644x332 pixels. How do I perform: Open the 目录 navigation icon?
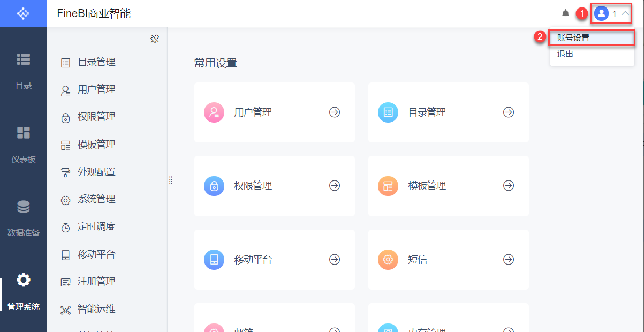click(24, 59)
